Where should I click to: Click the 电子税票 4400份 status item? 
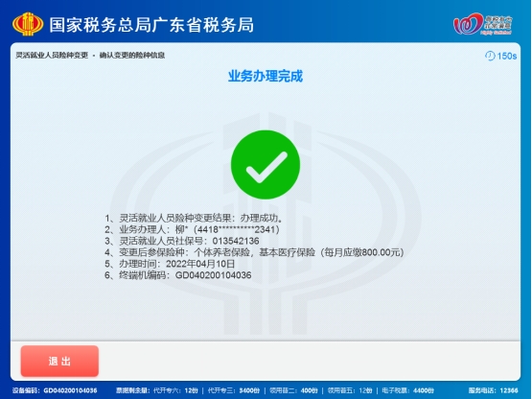pos(407,390)
